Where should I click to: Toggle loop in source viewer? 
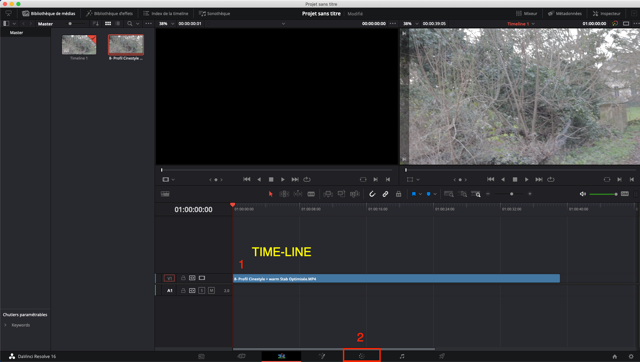307,180
